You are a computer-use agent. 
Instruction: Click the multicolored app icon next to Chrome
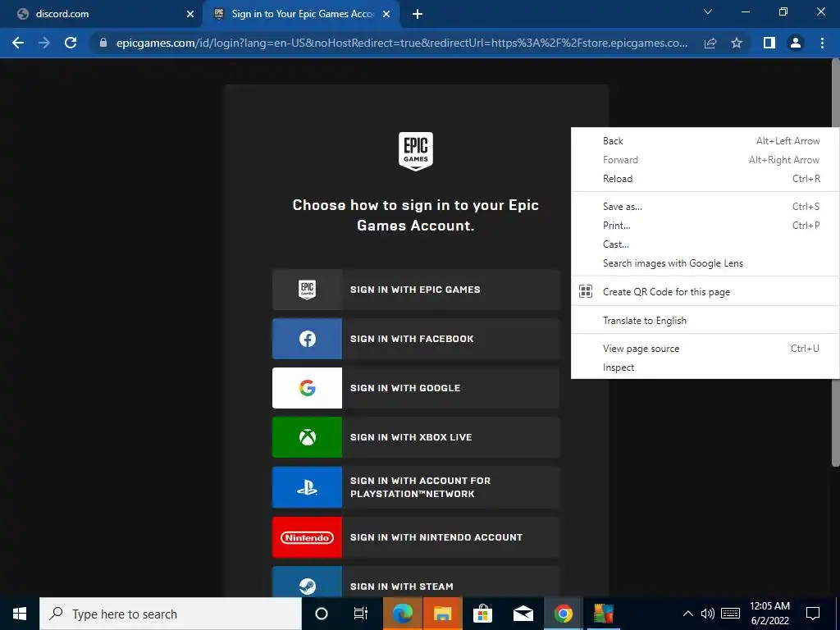(603, 614)
